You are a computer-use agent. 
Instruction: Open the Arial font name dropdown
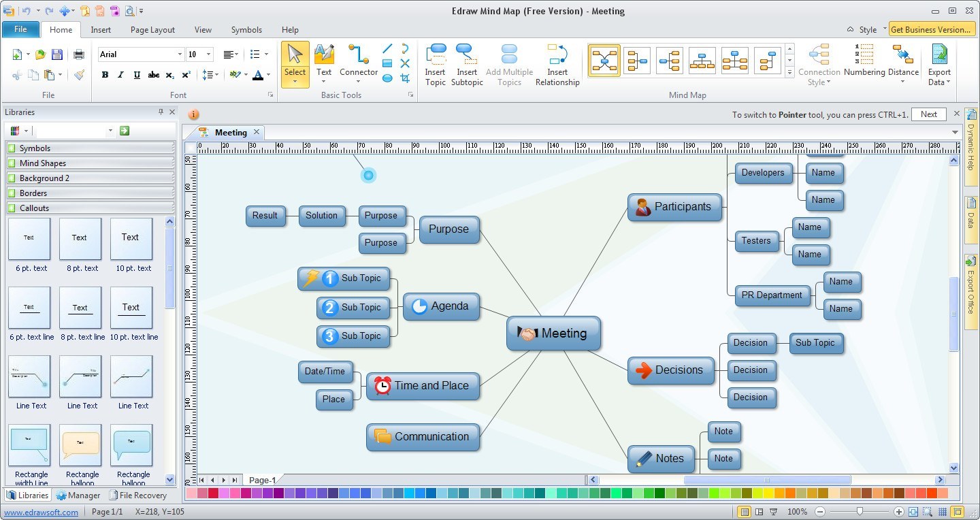click(180, 54)
